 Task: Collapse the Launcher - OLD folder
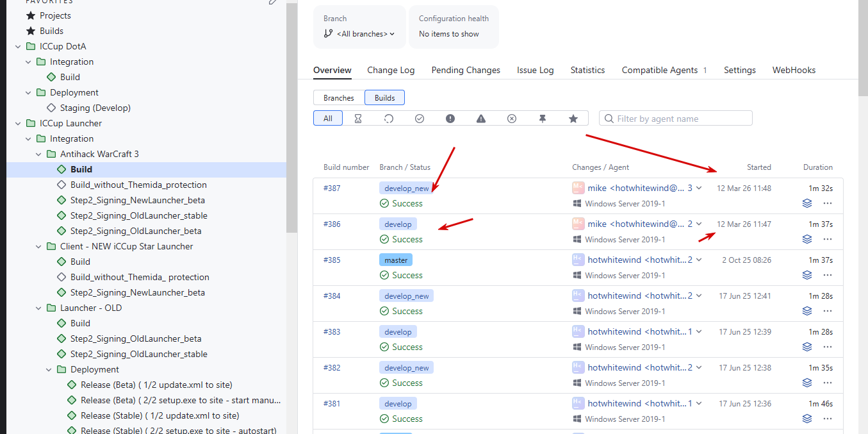click(x=38, y=308)
